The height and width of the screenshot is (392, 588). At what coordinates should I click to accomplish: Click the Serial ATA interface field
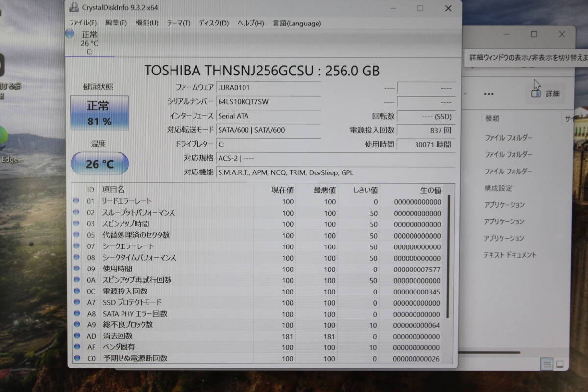click(268, 116)
